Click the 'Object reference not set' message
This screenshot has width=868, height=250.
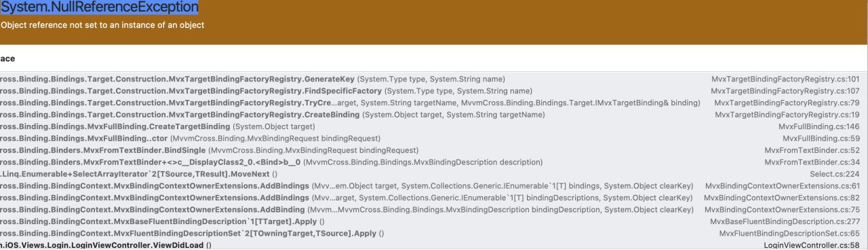point(102,25)
